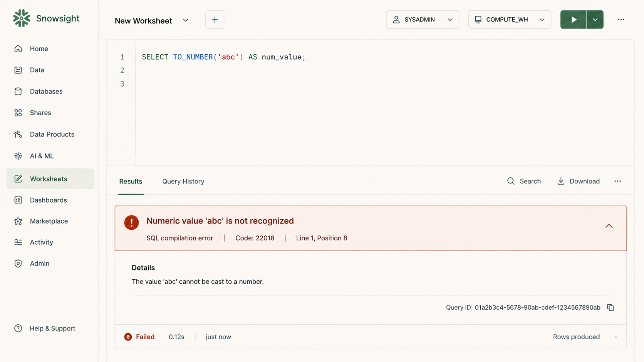Open the Admin shield icon
Screen dimensions: 644x362
pos(18,264)
